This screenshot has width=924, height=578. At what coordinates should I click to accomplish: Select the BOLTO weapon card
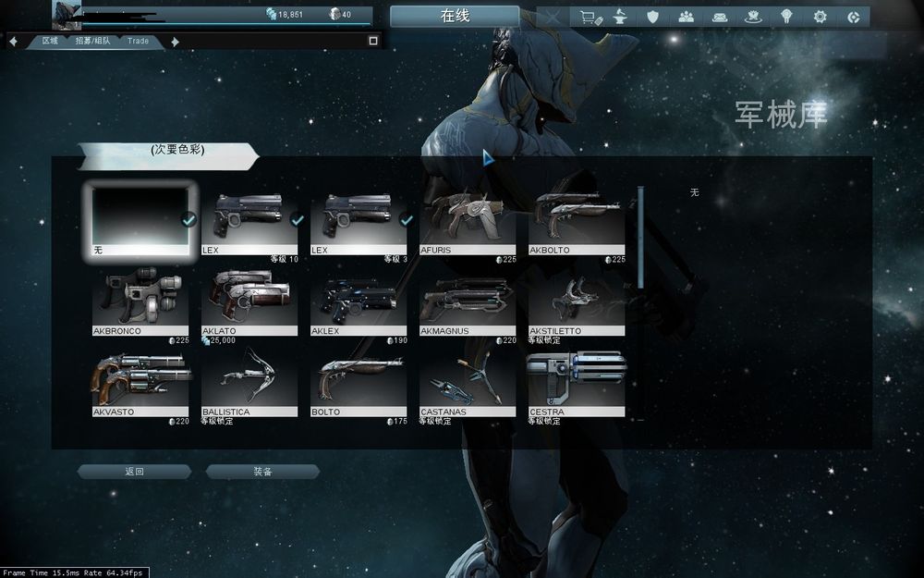359,384
